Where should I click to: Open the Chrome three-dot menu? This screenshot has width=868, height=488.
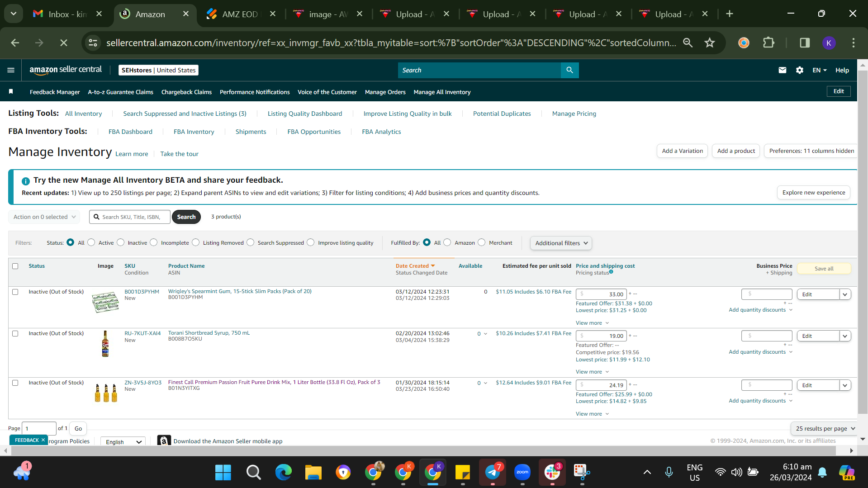(854, 43)
